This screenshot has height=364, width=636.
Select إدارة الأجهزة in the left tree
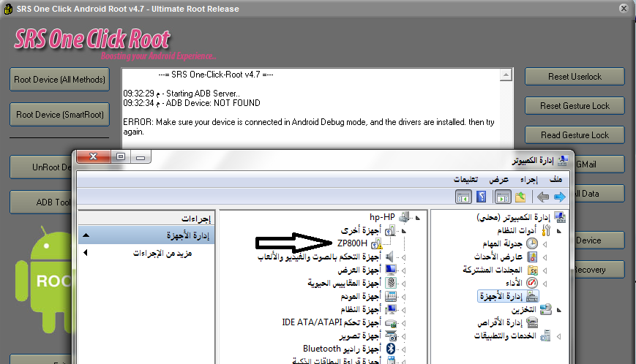[x=508, y=296]
